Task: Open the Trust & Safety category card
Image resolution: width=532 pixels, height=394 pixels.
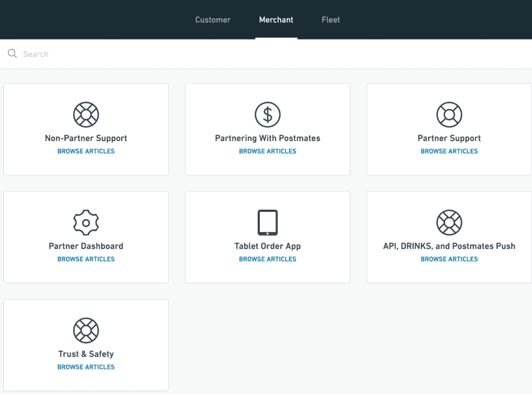Action: [86, 344]
